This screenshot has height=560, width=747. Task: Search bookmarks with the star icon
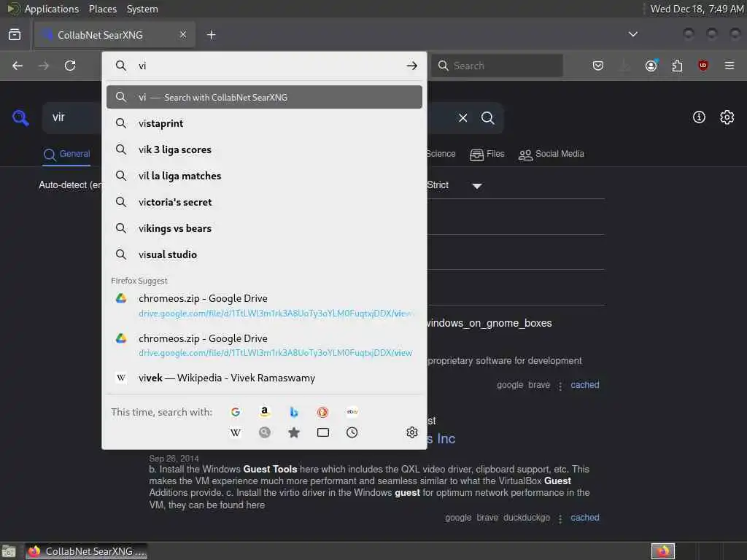tap(294, 432)
